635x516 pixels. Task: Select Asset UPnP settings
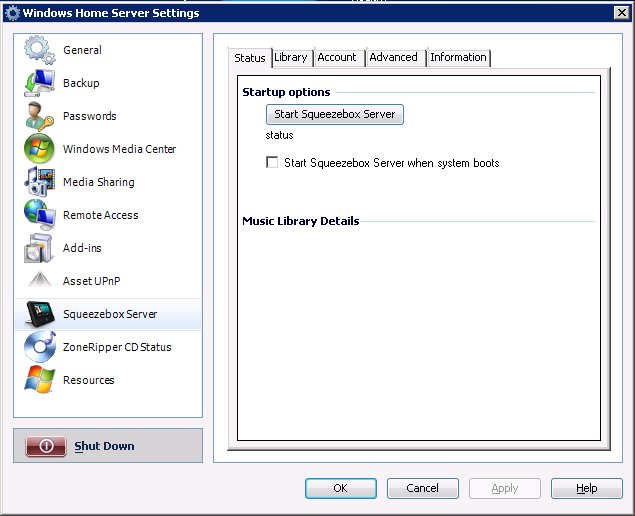click(108, 281)
